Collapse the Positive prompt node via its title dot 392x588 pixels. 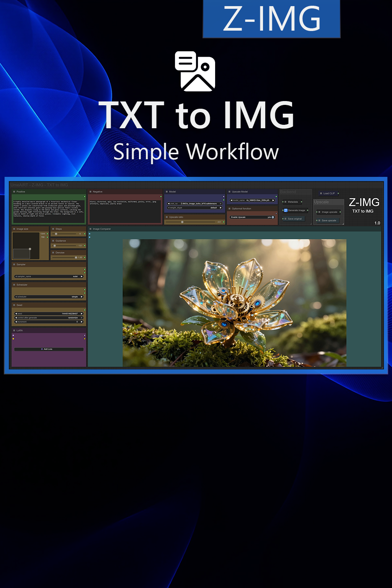click(x=14, y=192)
